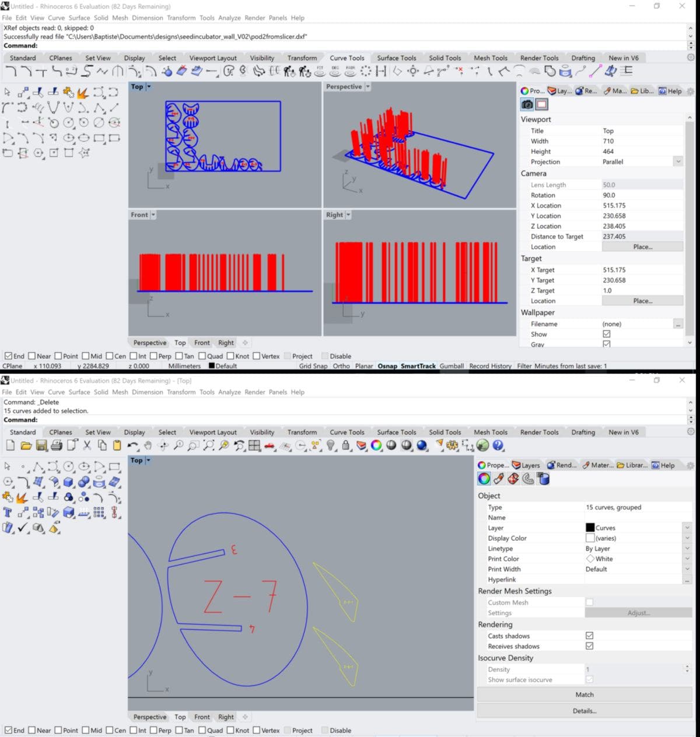Select Pan hand tool in lower window
Screen dimensions: 700x737
click(148, 445)
